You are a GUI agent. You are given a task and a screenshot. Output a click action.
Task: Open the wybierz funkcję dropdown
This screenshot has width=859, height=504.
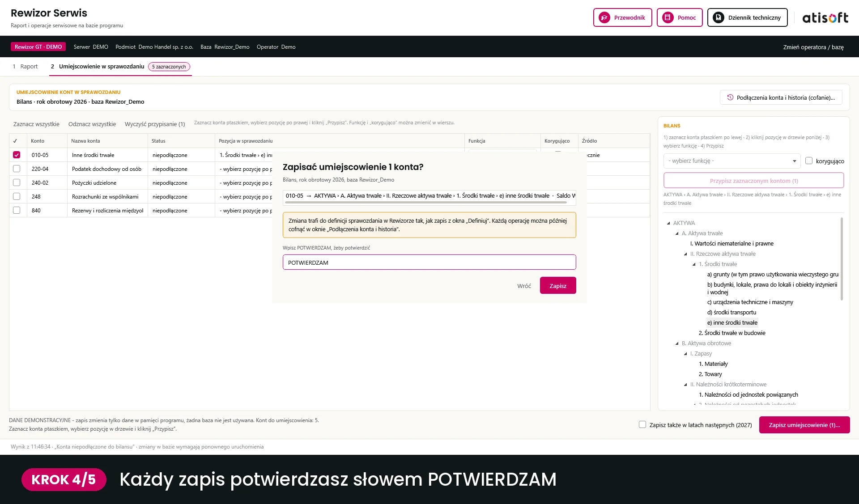coord(731,161)
